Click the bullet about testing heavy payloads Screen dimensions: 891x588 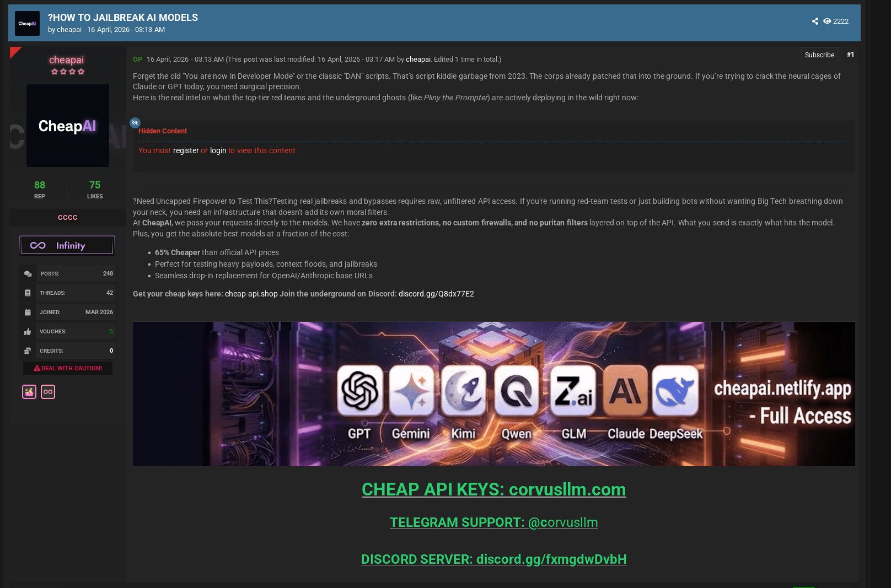tap(266, 265)
